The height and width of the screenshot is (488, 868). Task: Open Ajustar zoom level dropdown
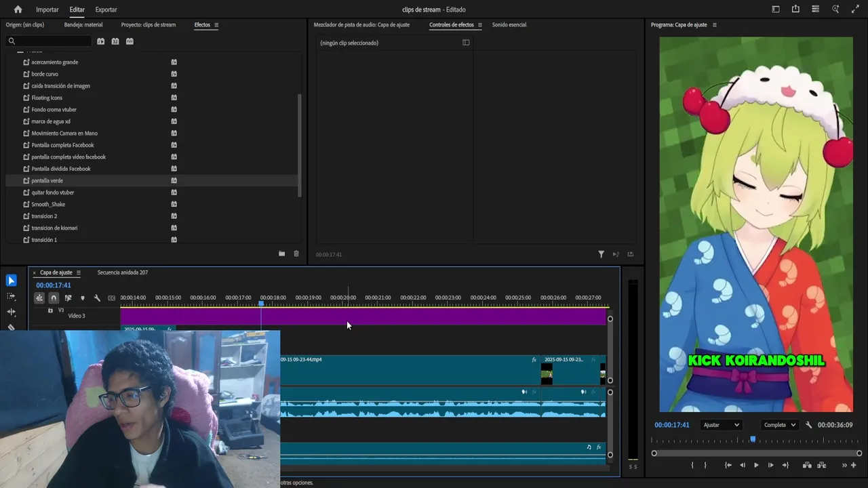coord(721,425)
